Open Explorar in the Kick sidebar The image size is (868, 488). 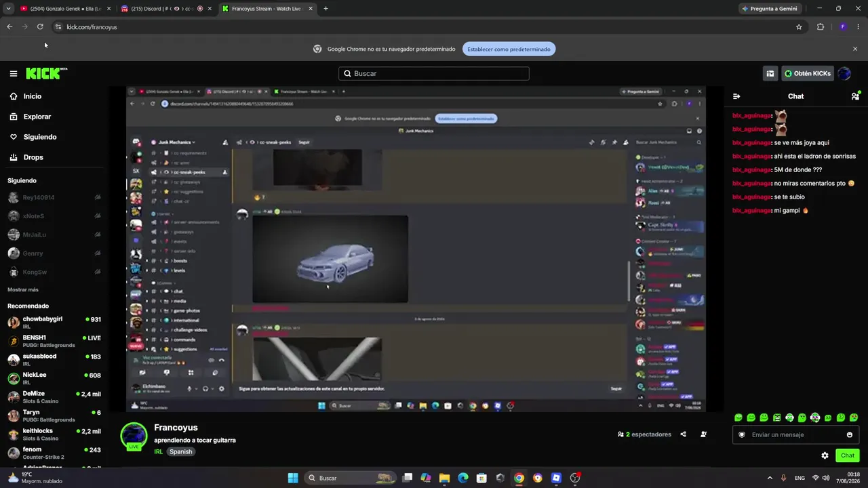(x=37, y=117)
